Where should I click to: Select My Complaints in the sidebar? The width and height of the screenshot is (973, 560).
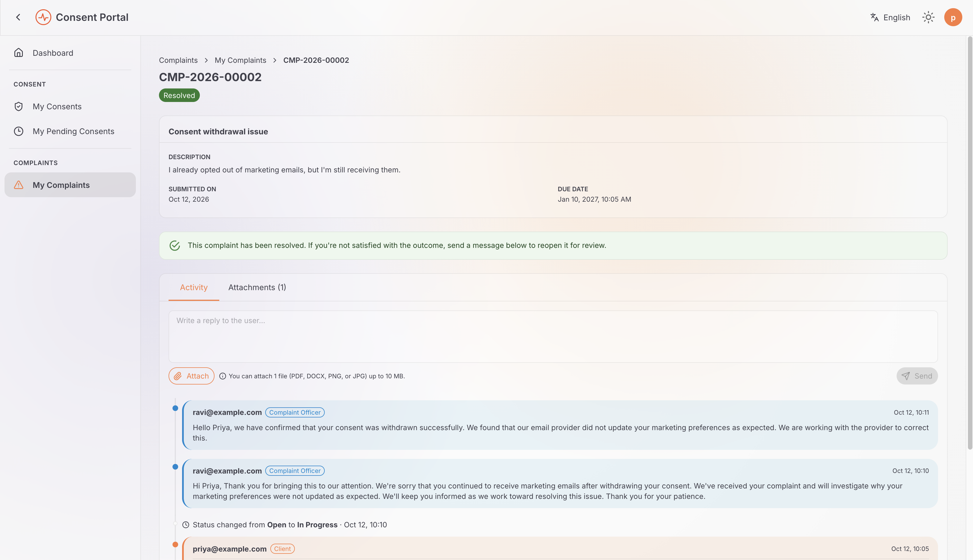70,185
